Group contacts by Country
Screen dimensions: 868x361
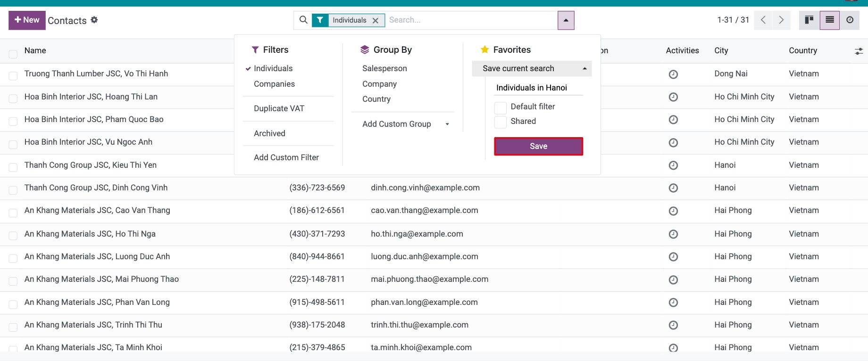376,99
